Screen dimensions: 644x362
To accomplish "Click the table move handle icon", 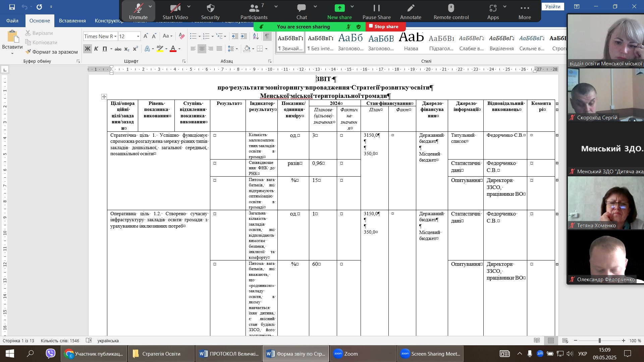I will pyautogui.click(x=104, y=97).
